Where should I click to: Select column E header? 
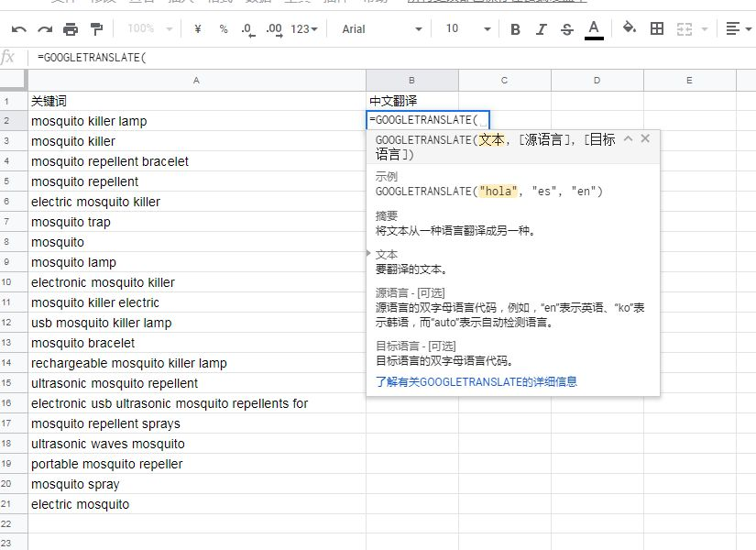[690, 81]
